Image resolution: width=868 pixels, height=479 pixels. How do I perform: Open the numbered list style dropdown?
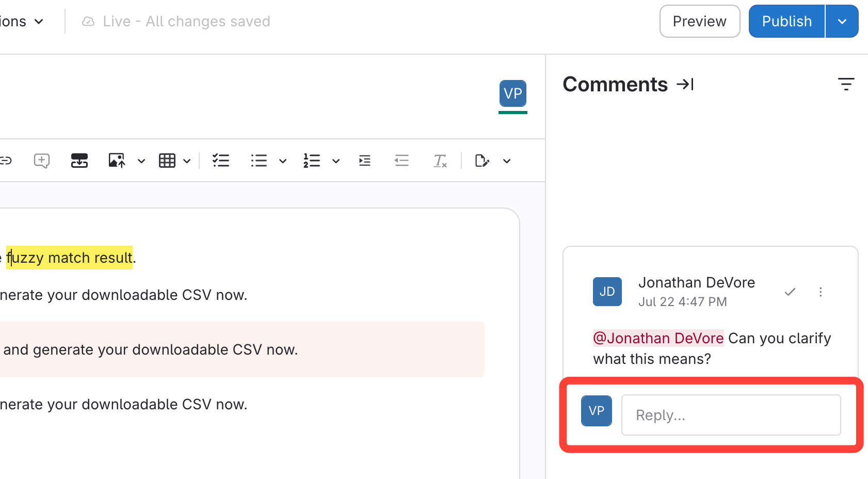tap(336, 161)
